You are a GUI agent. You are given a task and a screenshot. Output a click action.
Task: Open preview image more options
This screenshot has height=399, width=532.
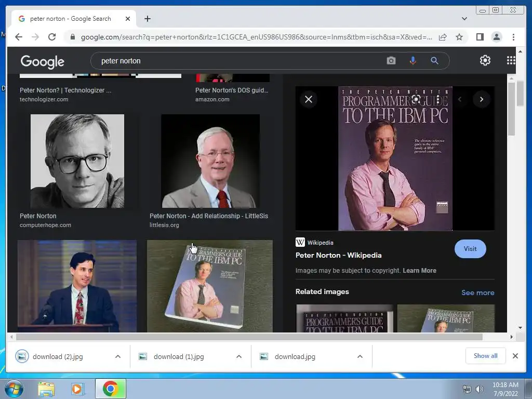(438, 99)
